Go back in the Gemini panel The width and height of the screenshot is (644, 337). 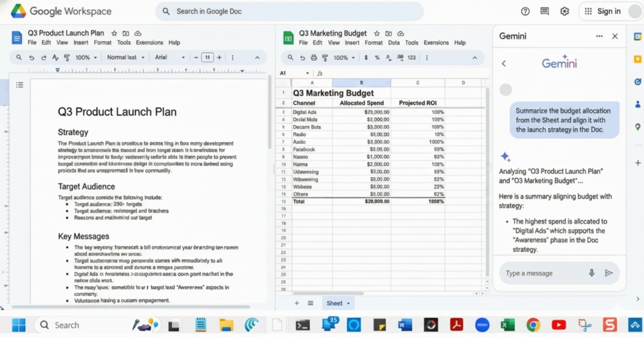tap(504, 63)
